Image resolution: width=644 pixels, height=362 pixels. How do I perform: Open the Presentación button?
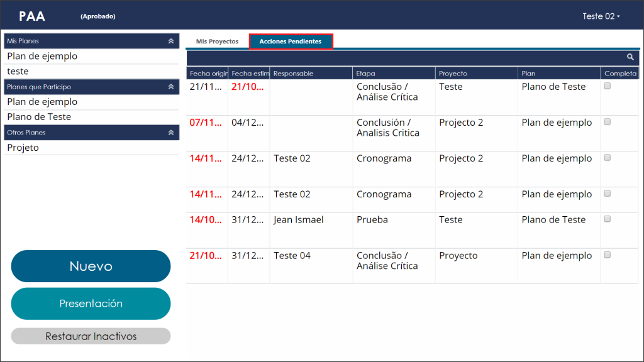pos(91,304)
